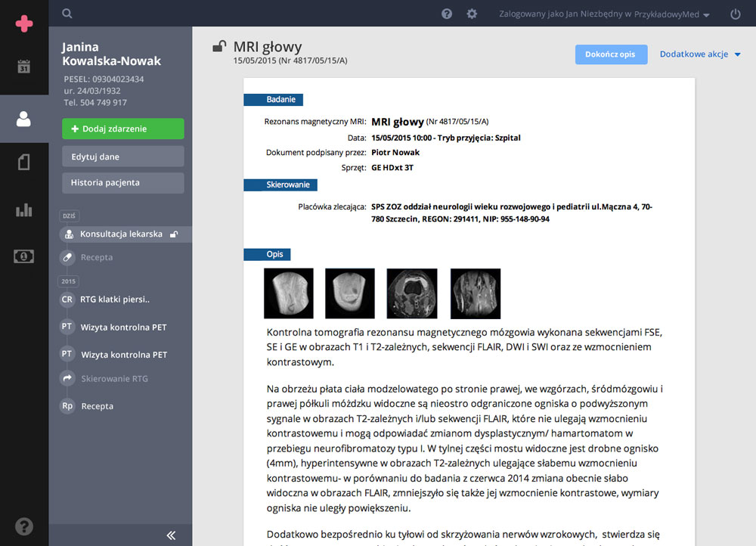
Task: Collapse the patient sidebar with double chevron
Action: click(x=171, y=535)
